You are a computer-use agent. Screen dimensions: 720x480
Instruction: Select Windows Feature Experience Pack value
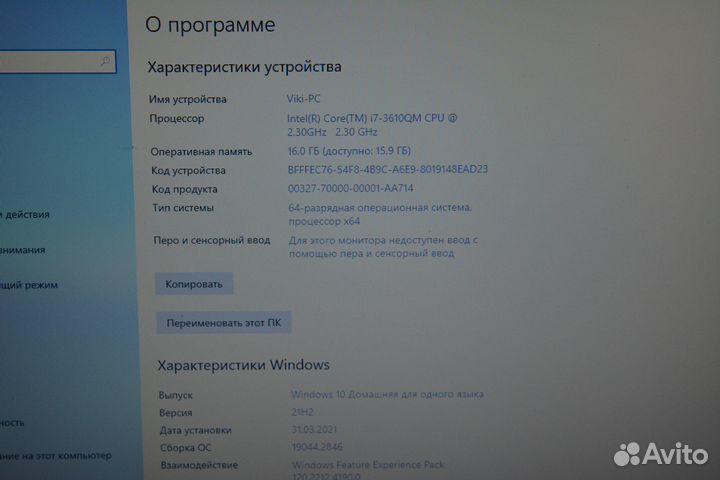tap(368, 470)
